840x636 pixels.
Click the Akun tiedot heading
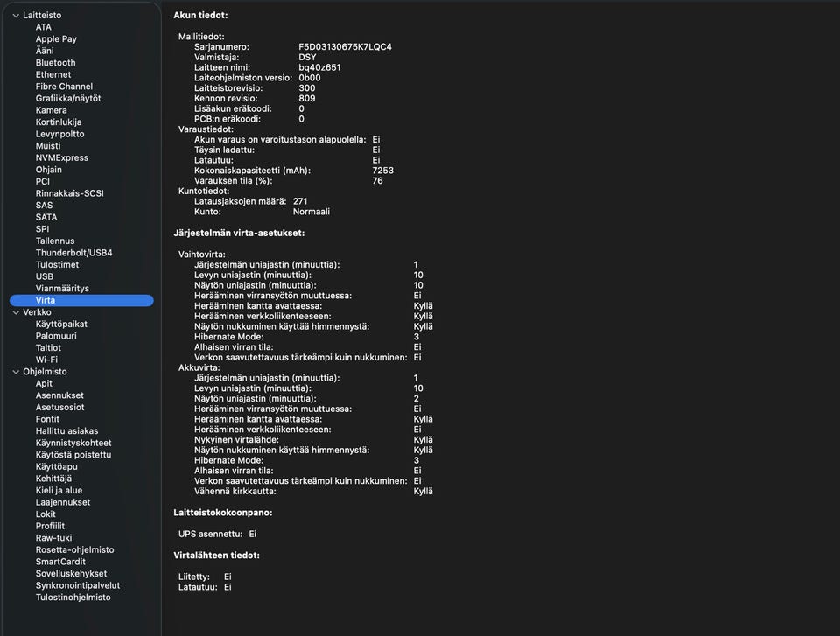(x=200, y=16)
